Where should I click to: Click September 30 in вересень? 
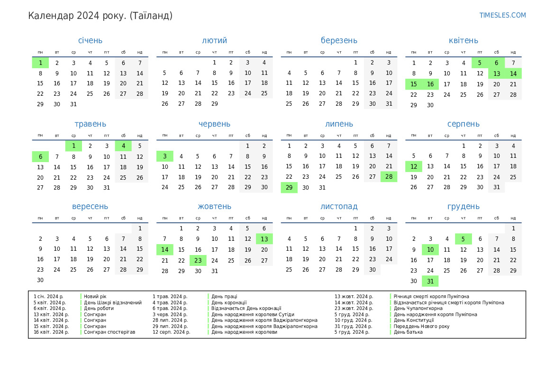tap(40, 280)
